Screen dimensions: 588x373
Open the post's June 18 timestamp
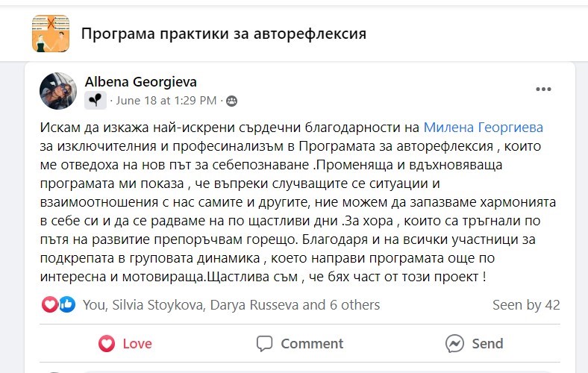166,100
